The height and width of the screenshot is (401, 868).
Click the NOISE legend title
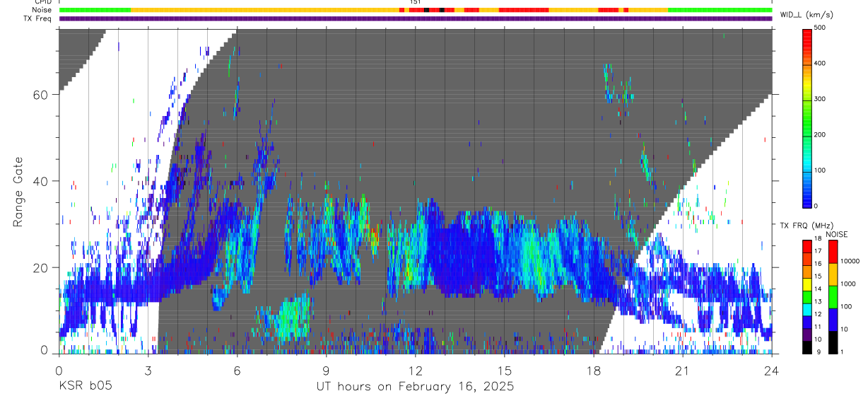(837, 234)
